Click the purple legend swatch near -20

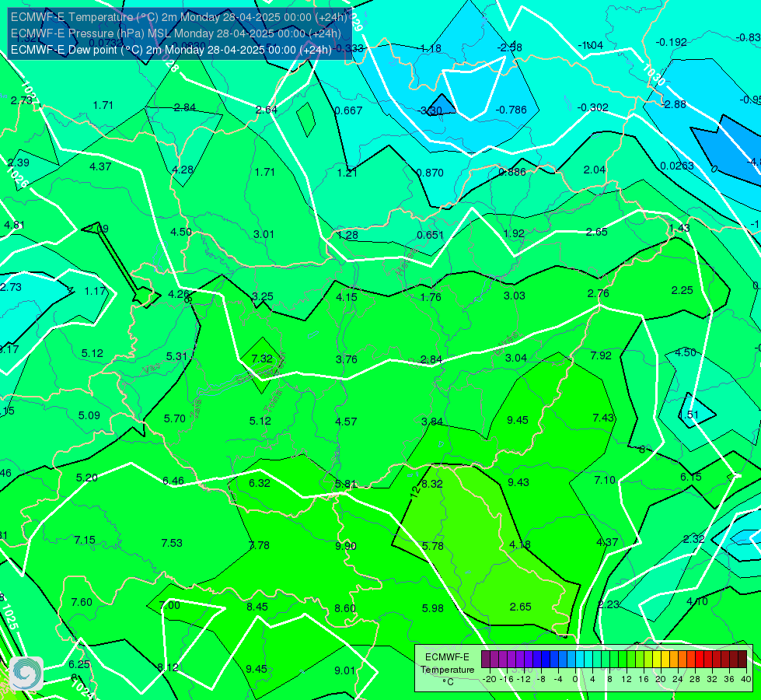pos(486,660)
